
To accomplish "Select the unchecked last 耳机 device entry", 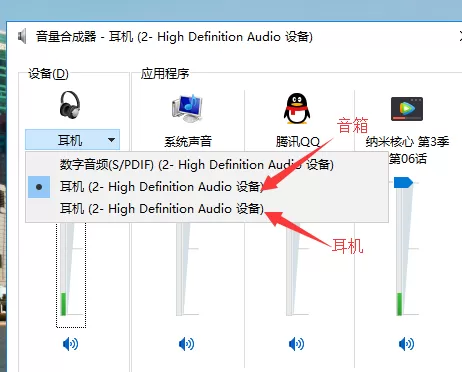I will [207, 209].
